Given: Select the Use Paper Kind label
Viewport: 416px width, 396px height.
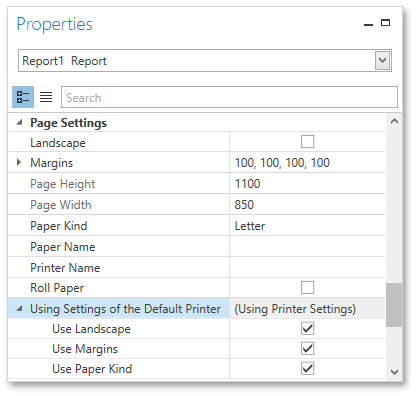Looking at the screenshot, I should tap(92, 369).
